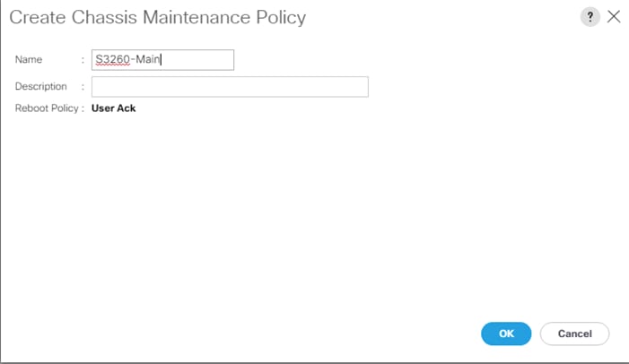Select the User Ack reboot policy value
This screenshot has width=629, height=364.
click(x=114, y=108)
